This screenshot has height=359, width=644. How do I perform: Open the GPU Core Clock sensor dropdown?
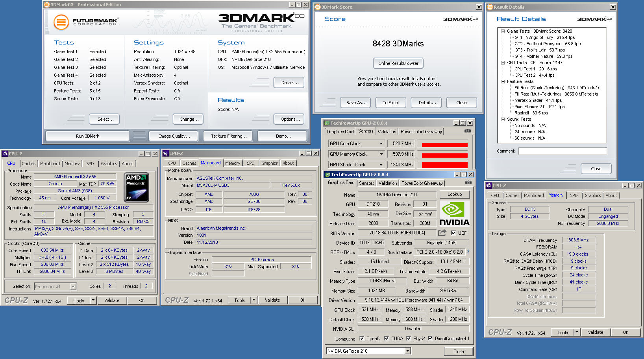point(381,144)
